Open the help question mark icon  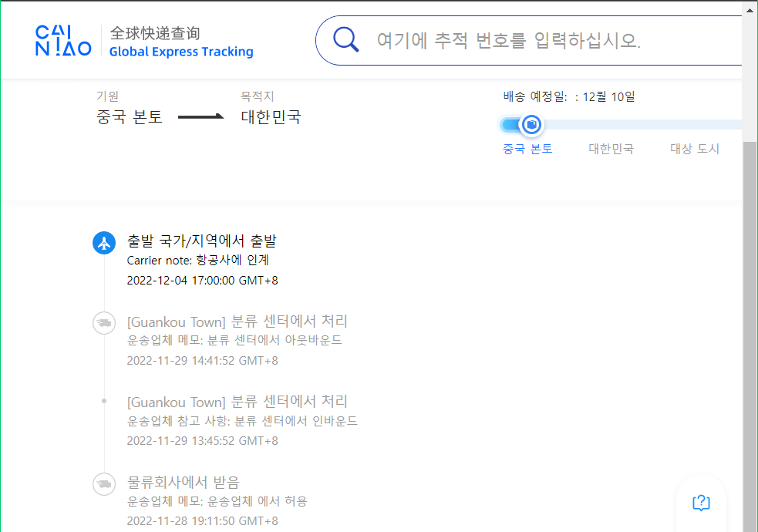[701, 503]
